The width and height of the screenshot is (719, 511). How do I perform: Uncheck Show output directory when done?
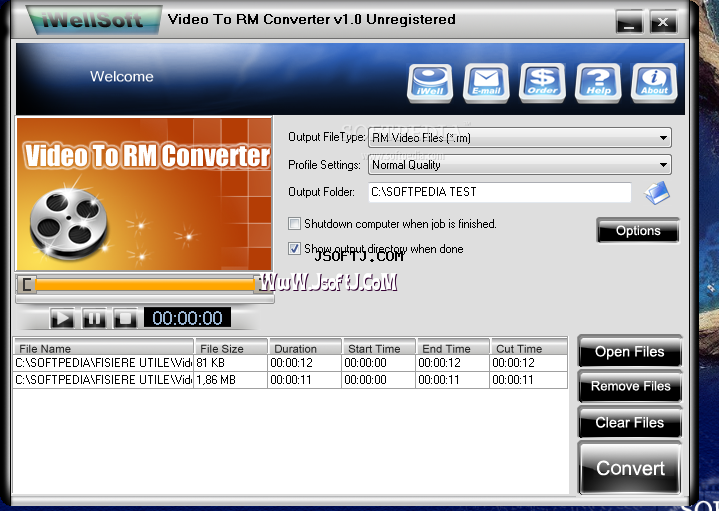coord(294,249)
